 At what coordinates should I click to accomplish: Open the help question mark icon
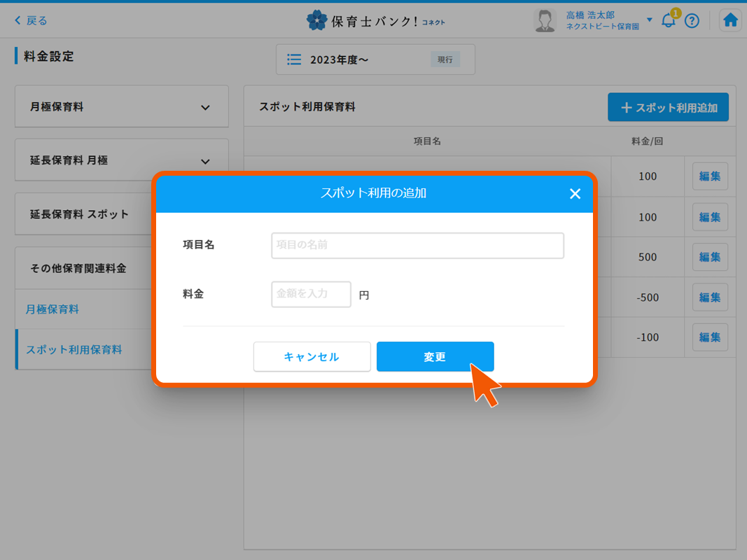[692, 20]
